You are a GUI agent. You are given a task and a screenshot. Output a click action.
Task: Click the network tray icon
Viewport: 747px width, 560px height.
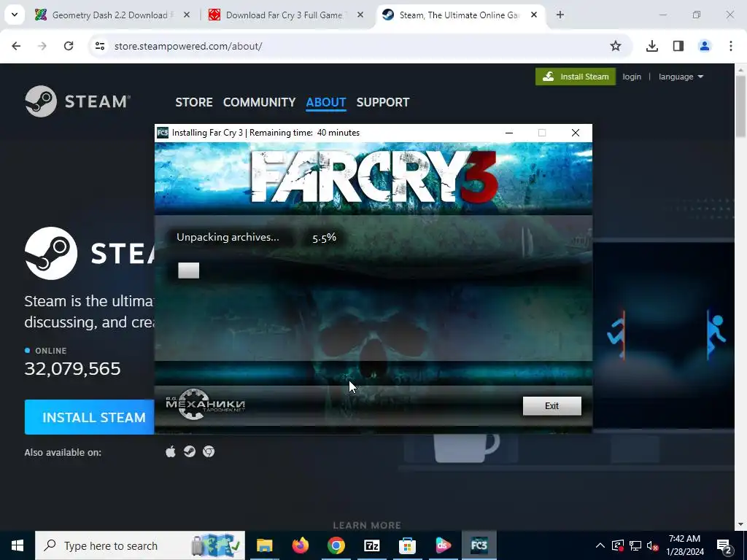[x=635, y=545]
